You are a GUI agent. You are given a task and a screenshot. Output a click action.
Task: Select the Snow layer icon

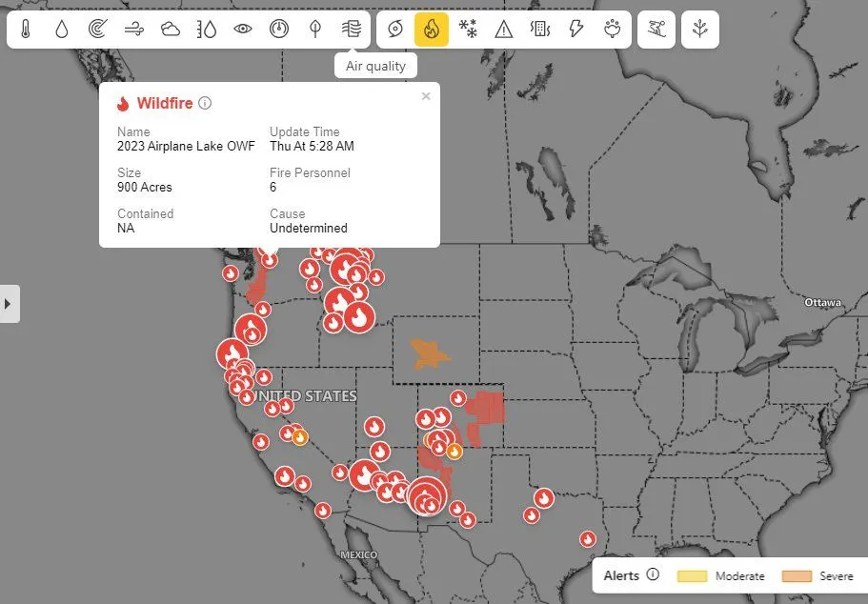[468, 29]
